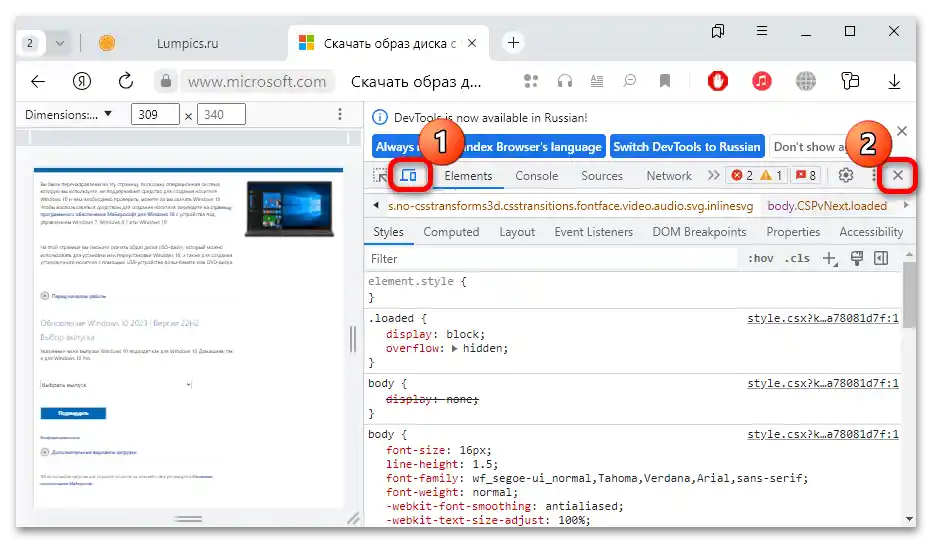The width and height of the screenshot is (932, 543).
Task: Open the Computed subtab
Action: click(x=451, y=232)
